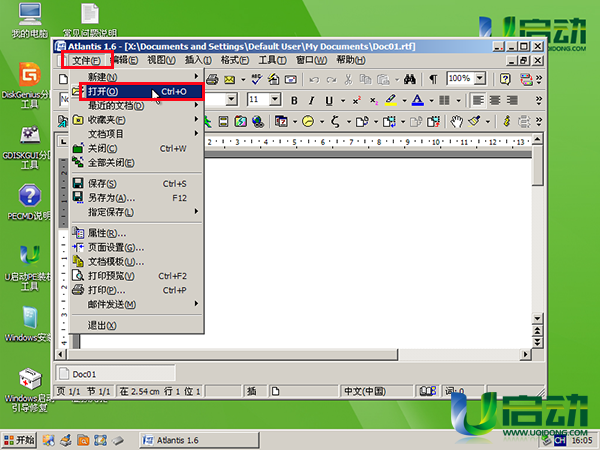This screenshot has width=600, height=450.
Task: Select 退出(X) menu item
Action: pyautogui.click(x=137, y=326)
